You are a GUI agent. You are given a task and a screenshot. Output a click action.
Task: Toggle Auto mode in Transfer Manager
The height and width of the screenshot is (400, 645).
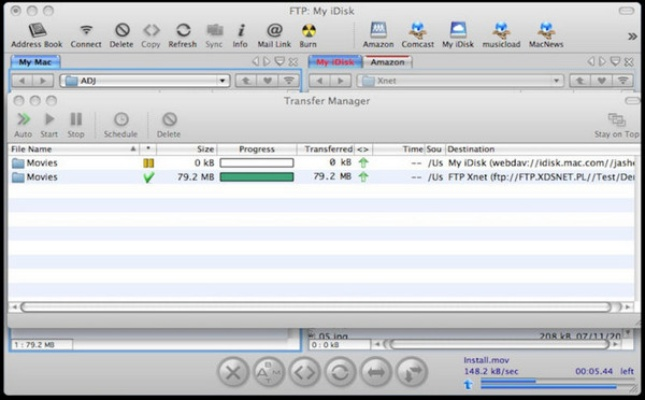pos(22,124)
